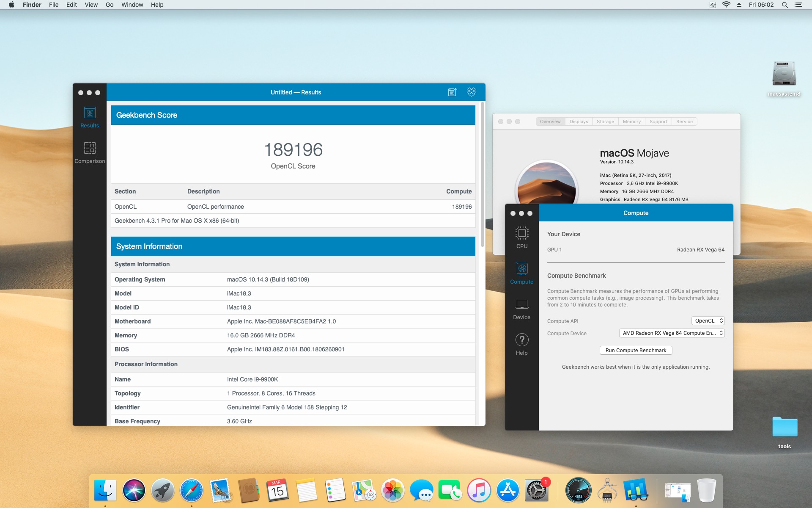Open the tools folder on desktop
This screenshot has height=508, width=812.
coord(785,428)
